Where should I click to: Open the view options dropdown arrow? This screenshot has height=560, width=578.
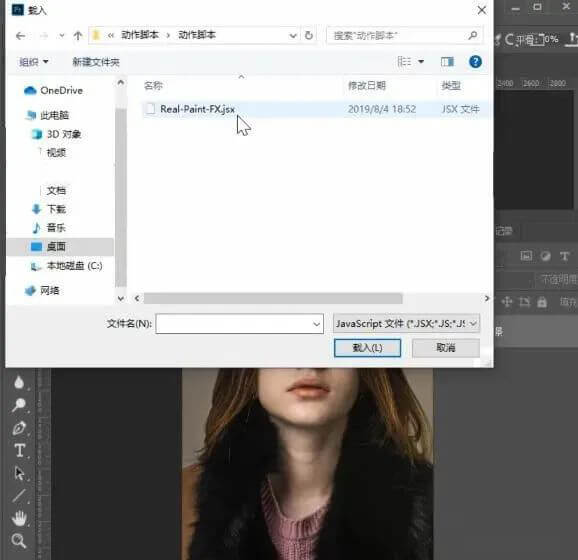pos(421,62)
